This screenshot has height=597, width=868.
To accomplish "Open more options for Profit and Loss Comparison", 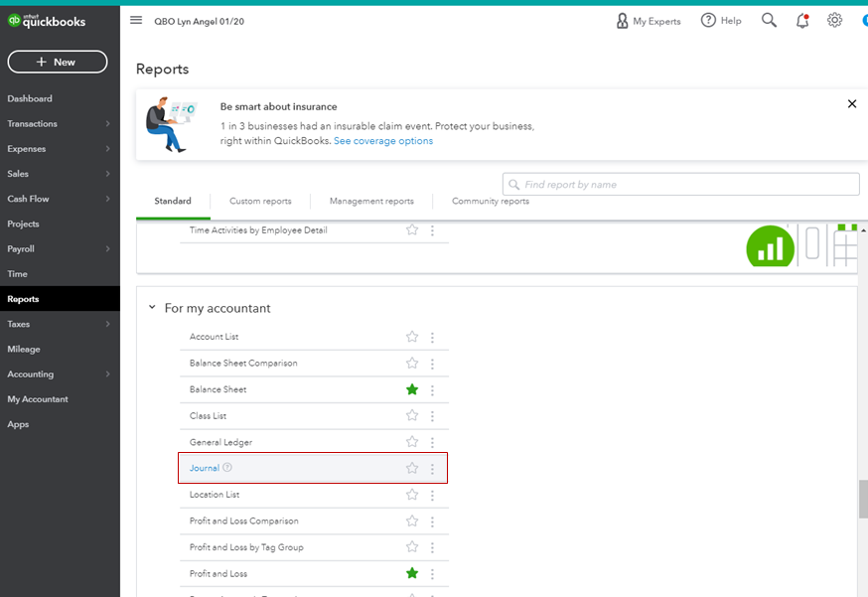I will (x=432, y=522).
